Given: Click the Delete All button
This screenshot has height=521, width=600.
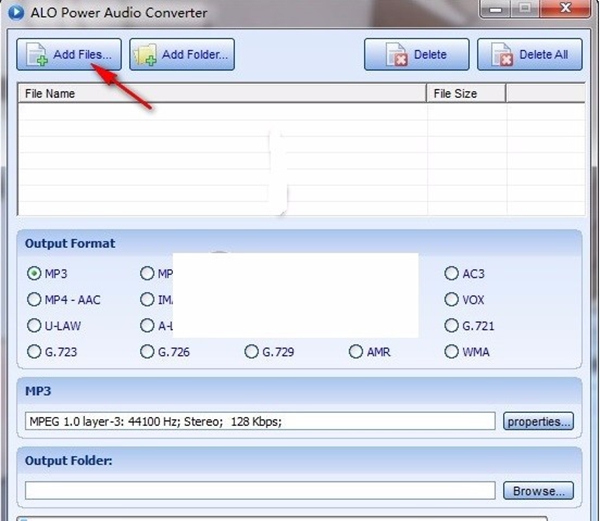Looking at the screenshot, I should (x=530, y=54).
